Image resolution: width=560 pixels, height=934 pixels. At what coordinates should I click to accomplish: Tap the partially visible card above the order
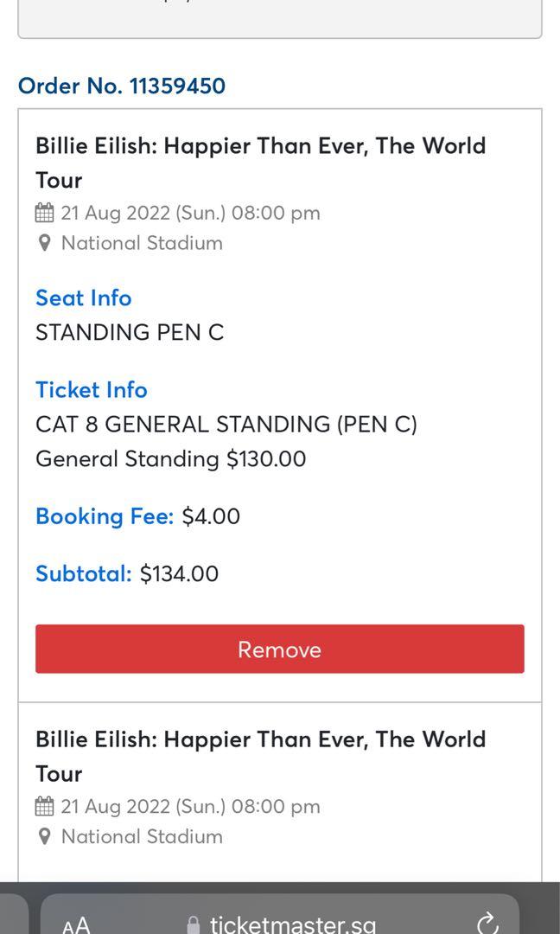pyautogui.click(x=280, y=19)
